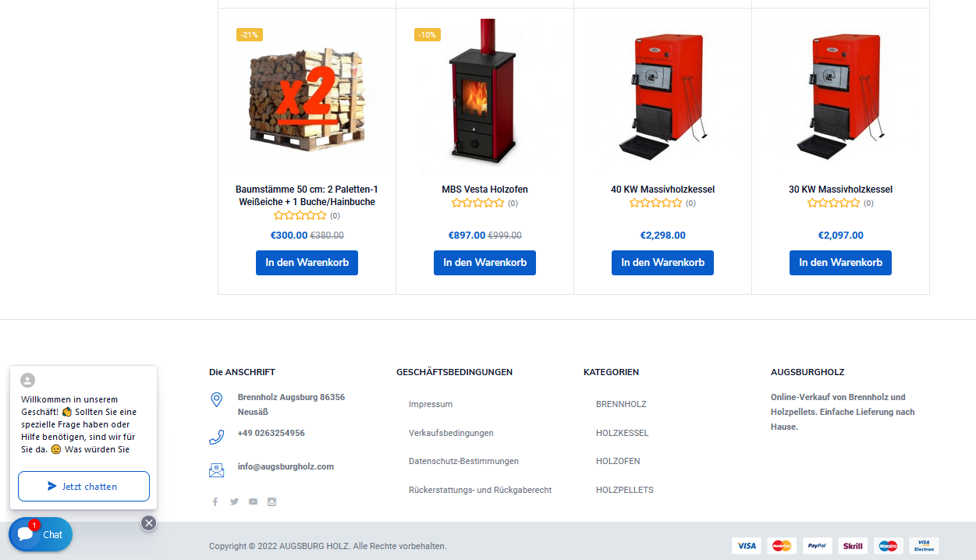The height and width of the screenshot is (560, 976).
Task: Open the Impressum link
Action: click(431, 404)
